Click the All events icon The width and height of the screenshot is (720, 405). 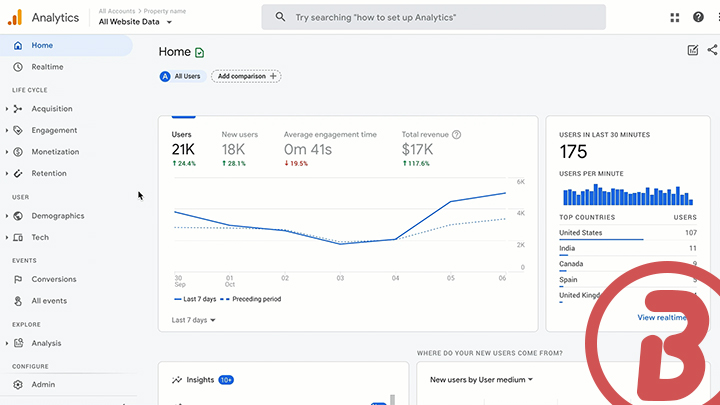point(18,301)
